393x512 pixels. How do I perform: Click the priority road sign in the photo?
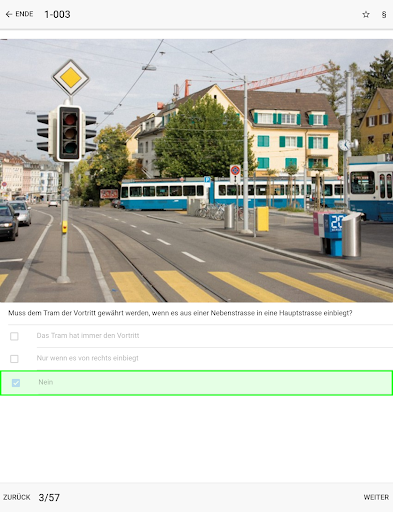tap(70, 78)
